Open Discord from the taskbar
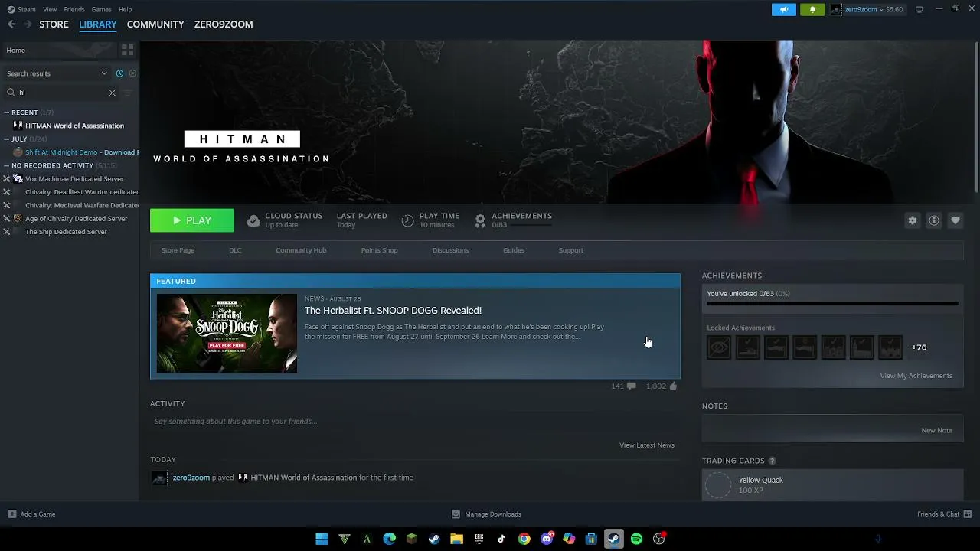This screenshot has width=980, height=551. [x=547, y=539]
